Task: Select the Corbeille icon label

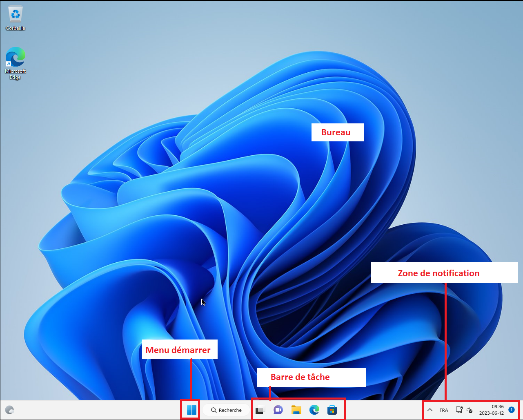Action: [x=16, y=29]
